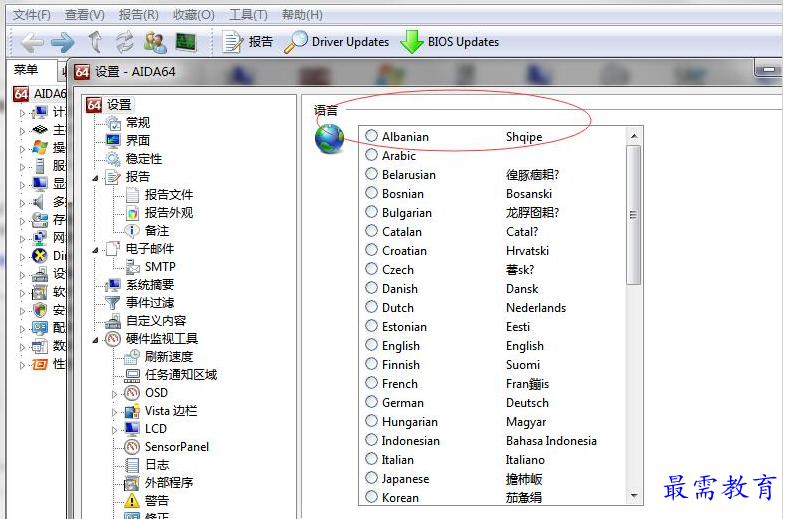Image resolution: width=785 pixels, height=519 pixels.
Task: Select the SensorPanel icon item
Action: pyautogui.click(x=132, y=447)
